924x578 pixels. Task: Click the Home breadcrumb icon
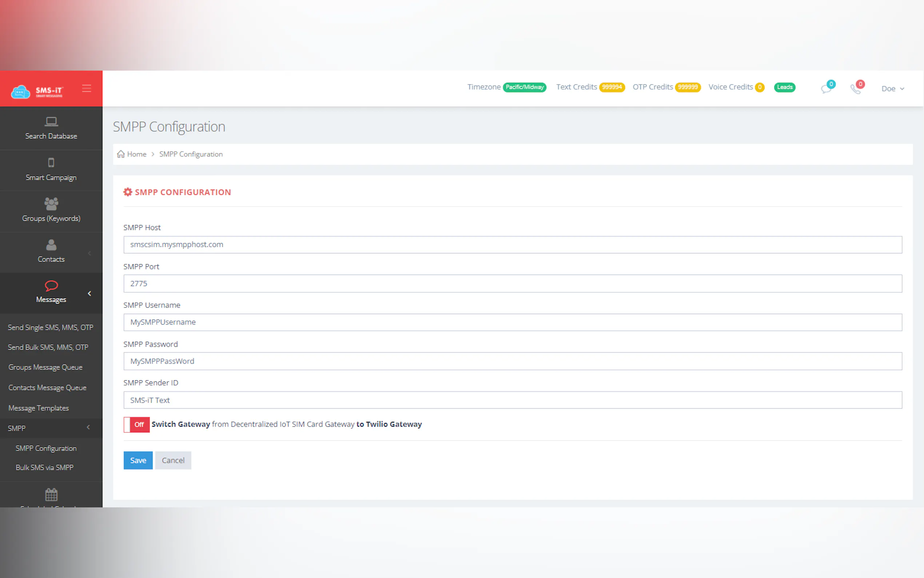(121, 154)
